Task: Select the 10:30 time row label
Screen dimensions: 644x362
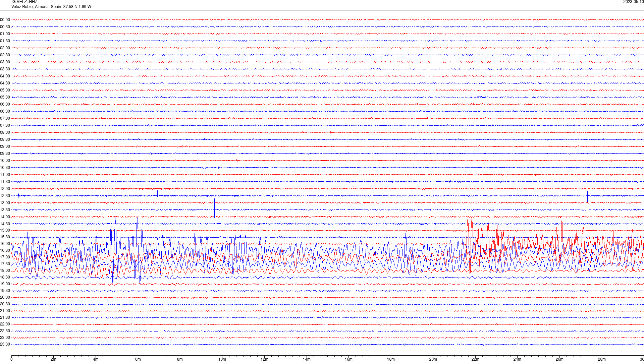Action: click(5, 168)
